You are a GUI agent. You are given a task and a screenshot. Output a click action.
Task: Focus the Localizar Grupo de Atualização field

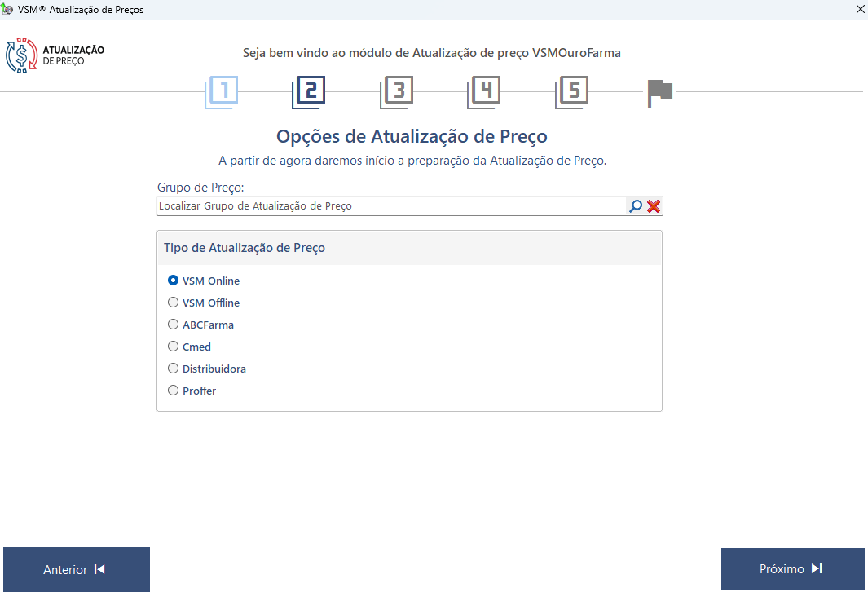click(x=390, y=206)
